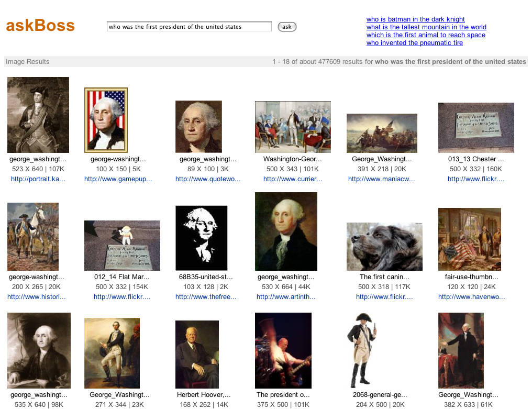Image resolution: width=532 pixels, height=409 pixels.
Task: Select the black-and-white stencil Washington image
Action: 201,238
